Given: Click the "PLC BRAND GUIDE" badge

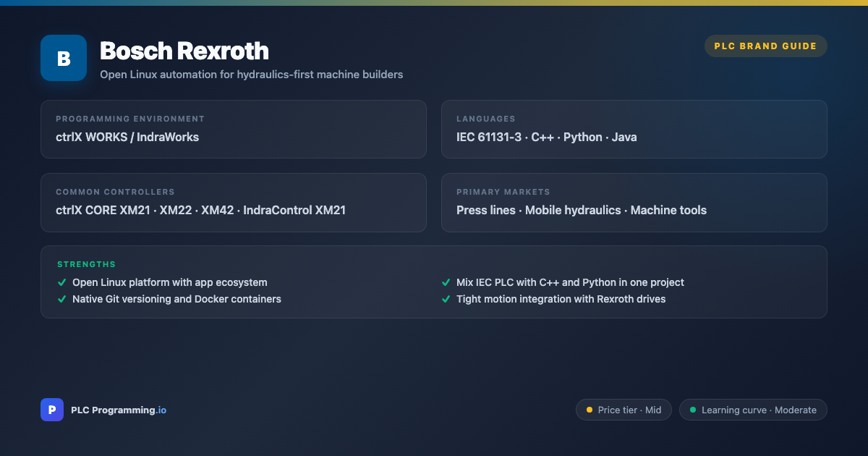Looking at the screenshot, I should tap(765, 46).
